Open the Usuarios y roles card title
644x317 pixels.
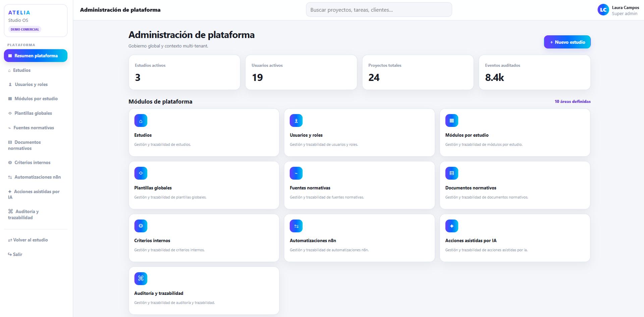(x=306, y=135)
